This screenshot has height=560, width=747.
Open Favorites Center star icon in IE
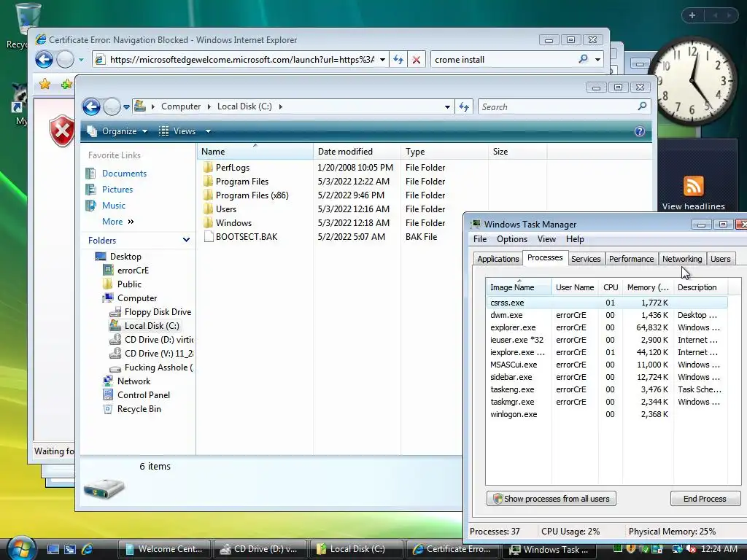pyautogui.click(x=44, y=85)
